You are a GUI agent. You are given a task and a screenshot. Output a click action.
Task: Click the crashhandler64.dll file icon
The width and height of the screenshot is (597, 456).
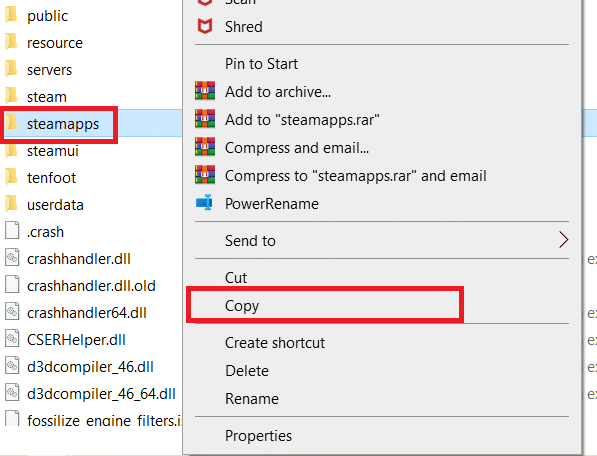pyautogui.click(x=12, y=311)
